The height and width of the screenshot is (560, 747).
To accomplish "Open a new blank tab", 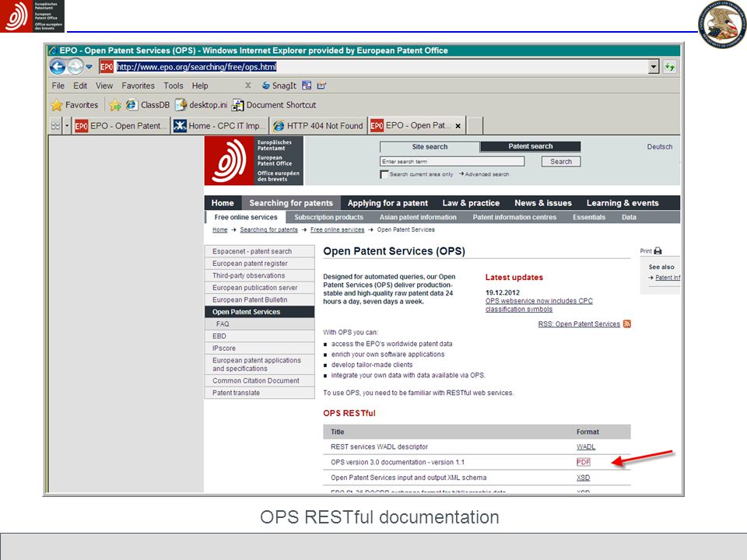I will pyautogui.click(x=474, y=126).
